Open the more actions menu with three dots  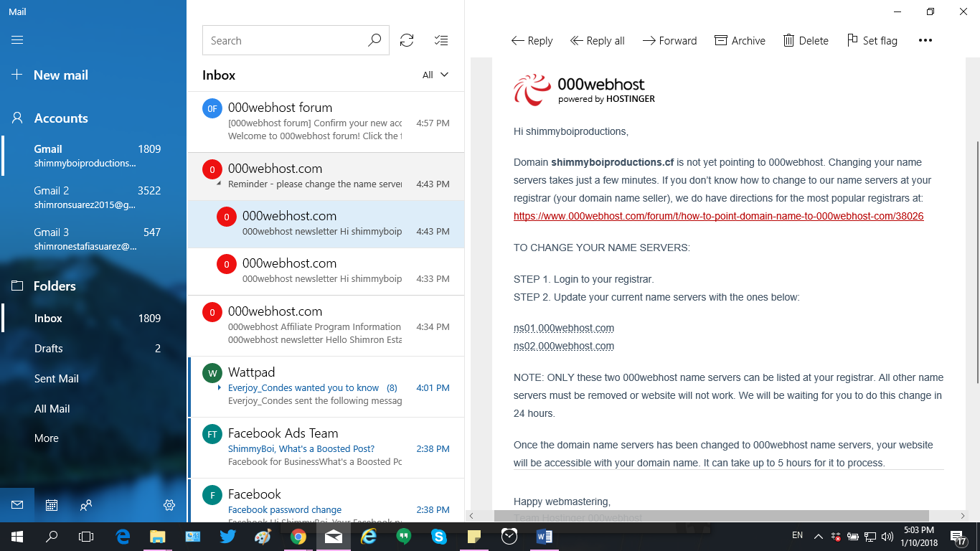[925, 40]
